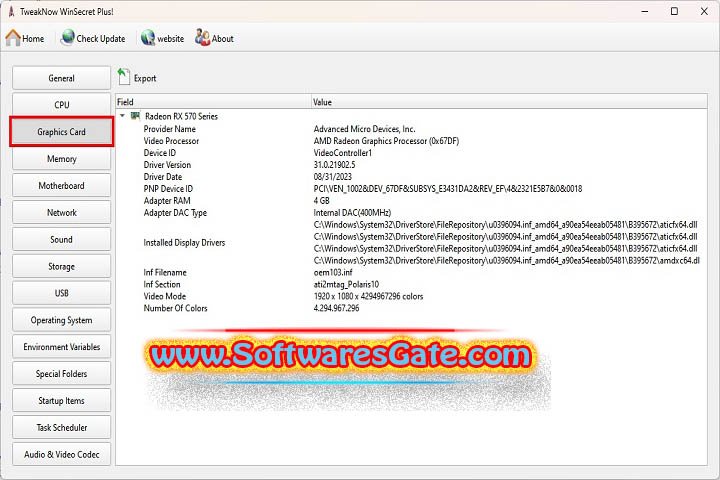Click the Value column header

(509, 102)
